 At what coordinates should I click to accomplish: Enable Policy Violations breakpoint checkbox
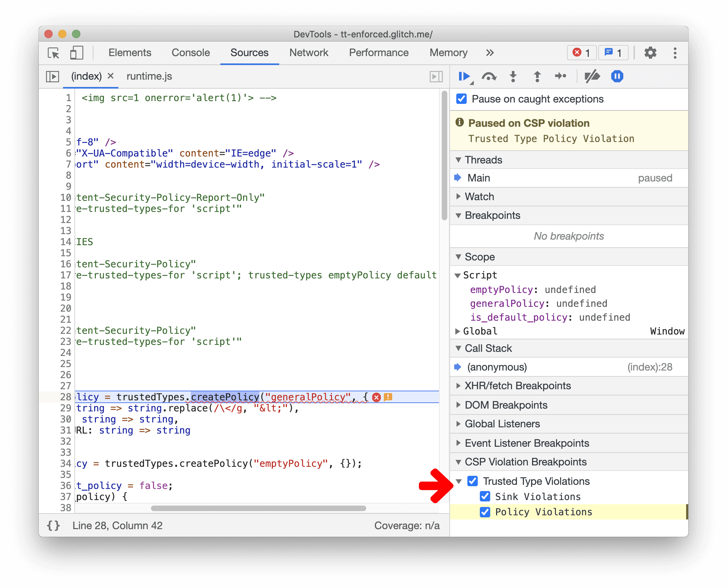pos(486,511)
